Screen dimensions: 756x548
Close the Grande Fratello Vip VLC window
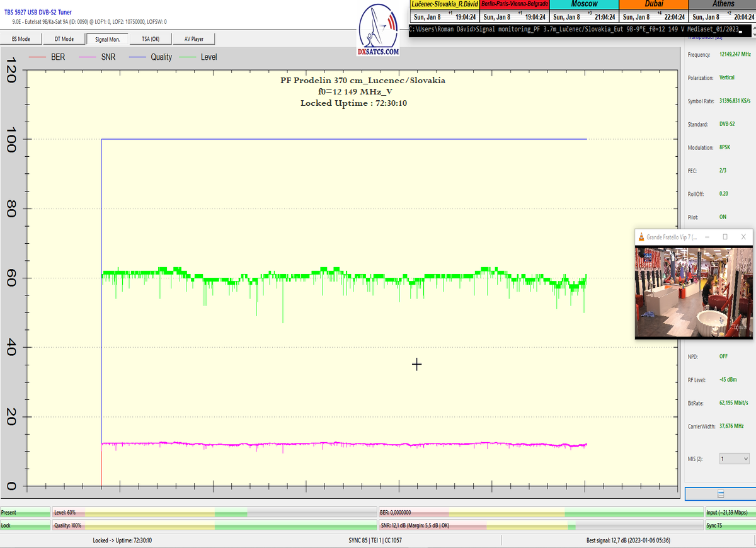[744, 237]
